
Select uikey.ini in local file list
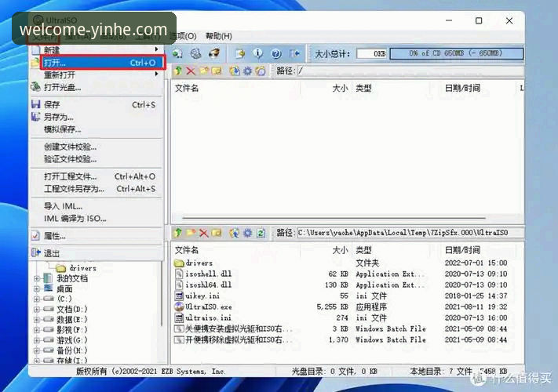click(x=202, y=296)
